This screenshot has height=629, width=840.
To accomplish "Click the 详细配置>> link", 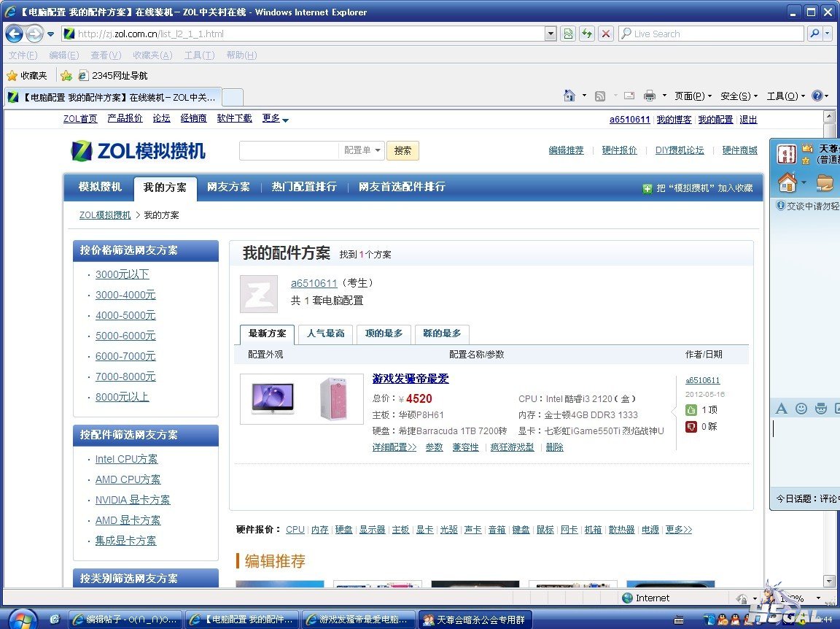I will click(394, 447).
